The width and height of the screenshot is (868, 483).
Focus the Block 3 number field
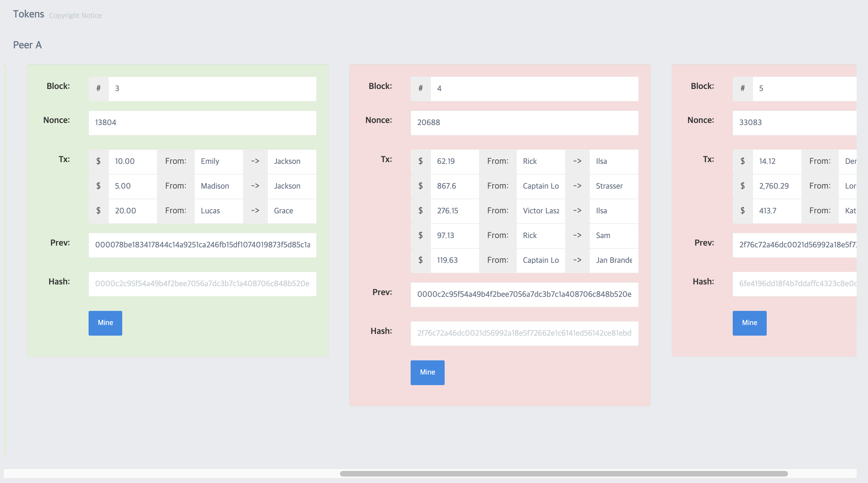tap(212, 89)
